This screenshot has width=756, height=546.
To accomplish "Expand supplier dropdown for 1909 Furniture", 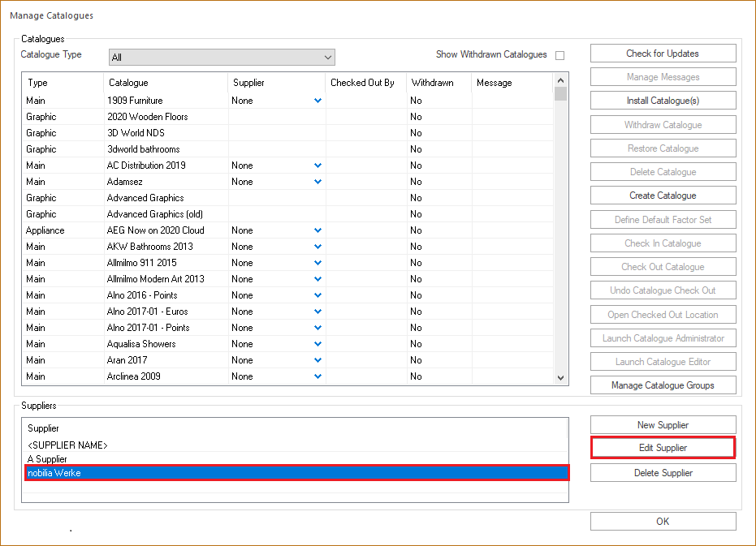I will tap(318, 101).
